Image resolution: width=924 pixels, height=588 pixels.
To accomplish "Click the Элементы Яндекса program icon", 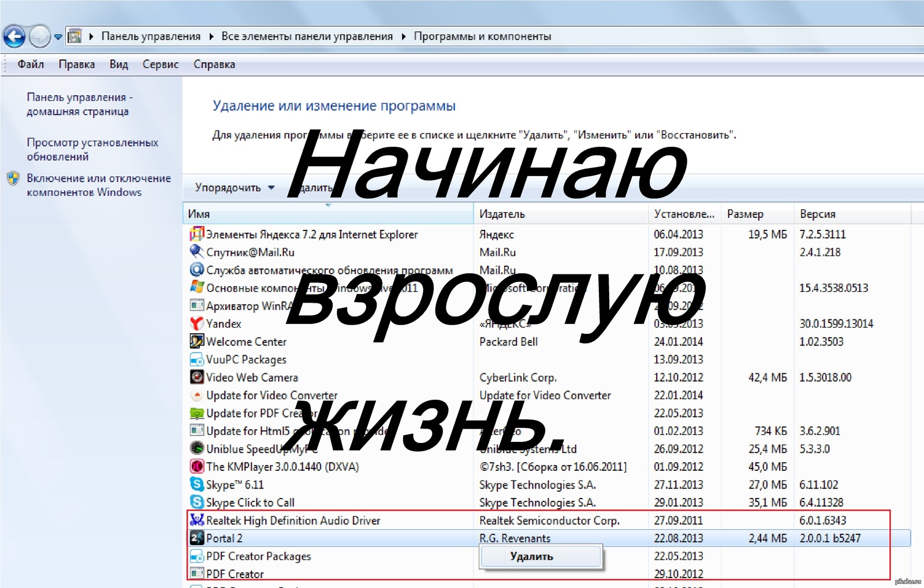I will pos(197,234).
